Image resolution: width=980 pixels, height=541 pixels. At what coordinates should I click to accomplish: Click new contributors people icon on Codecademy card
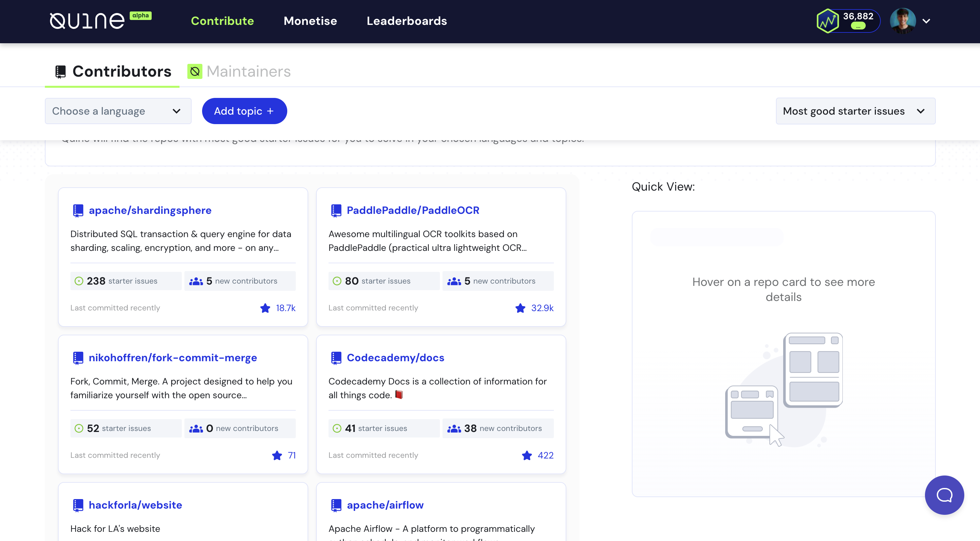(454, 428)
